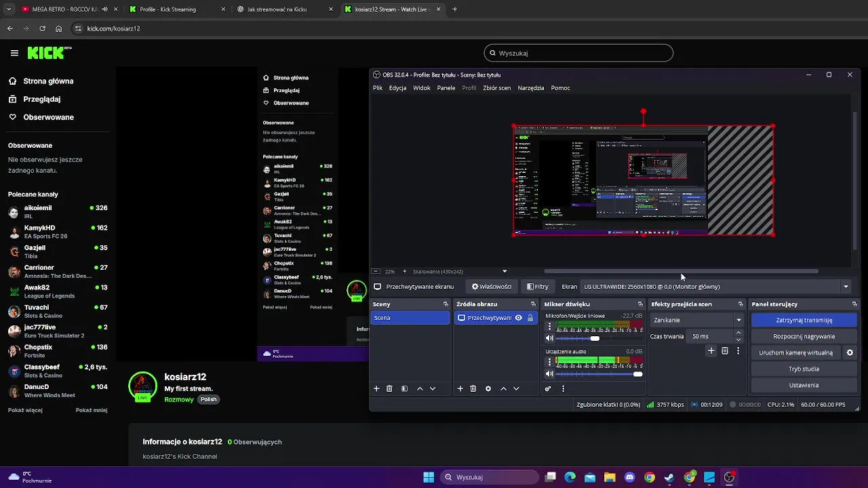Toggle lock on Przechwytywanie source
Screen dimensions: 868x488
coord(530,317)
